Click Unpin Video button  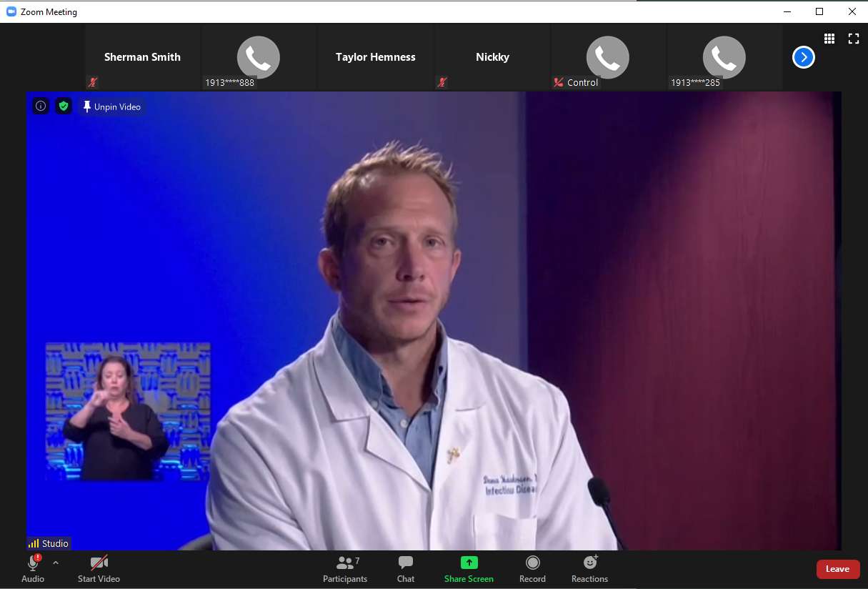(x=111, y=107)
